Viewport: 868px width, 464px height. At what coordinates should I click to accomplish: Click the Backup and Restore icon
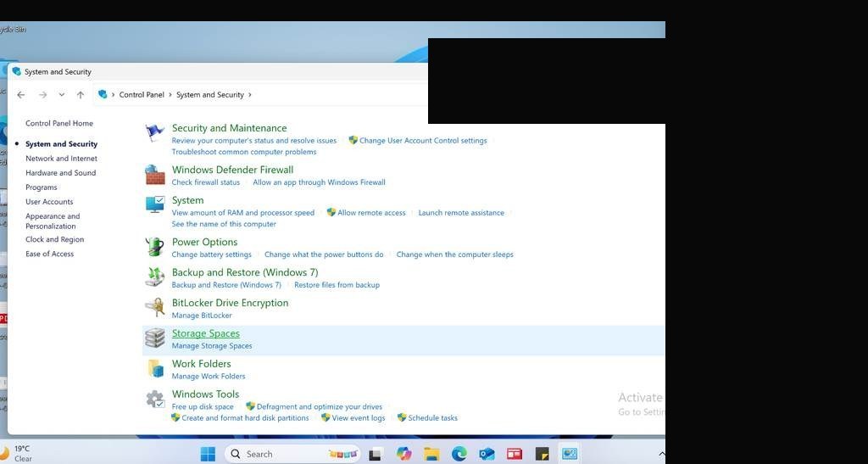pos(155,277)
